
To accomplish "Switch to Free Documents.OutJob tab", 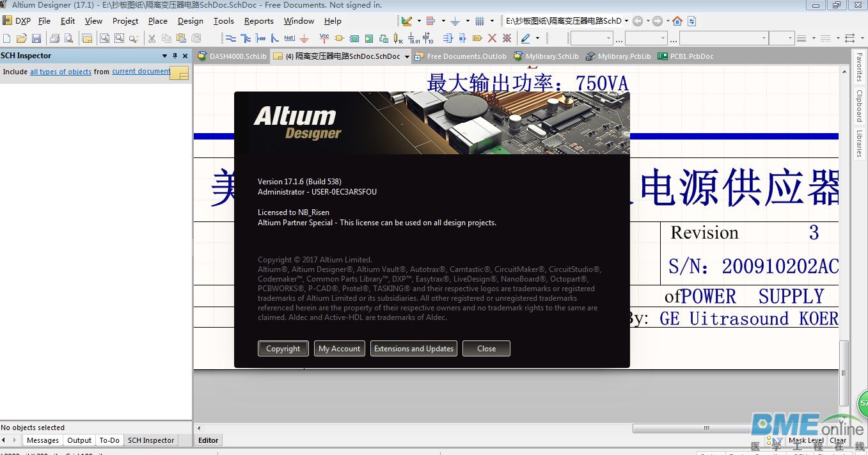I will 460,56.
